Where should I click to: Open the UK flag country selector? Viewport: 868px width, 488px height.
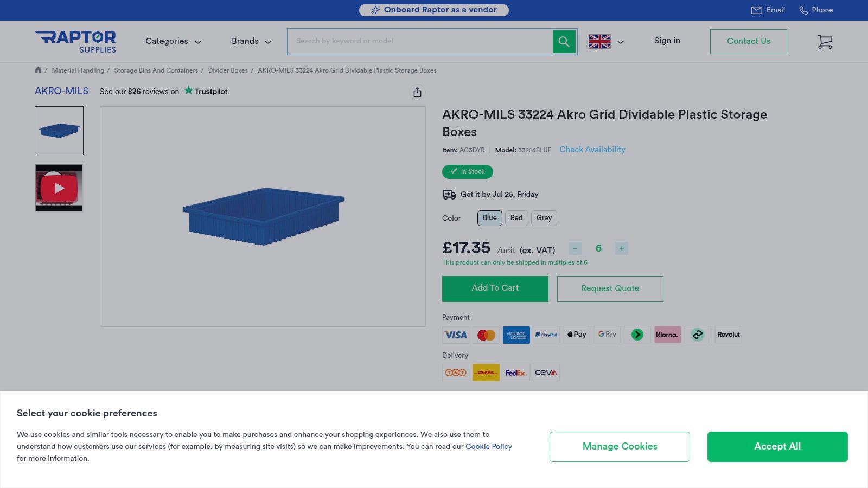[605, 42]
